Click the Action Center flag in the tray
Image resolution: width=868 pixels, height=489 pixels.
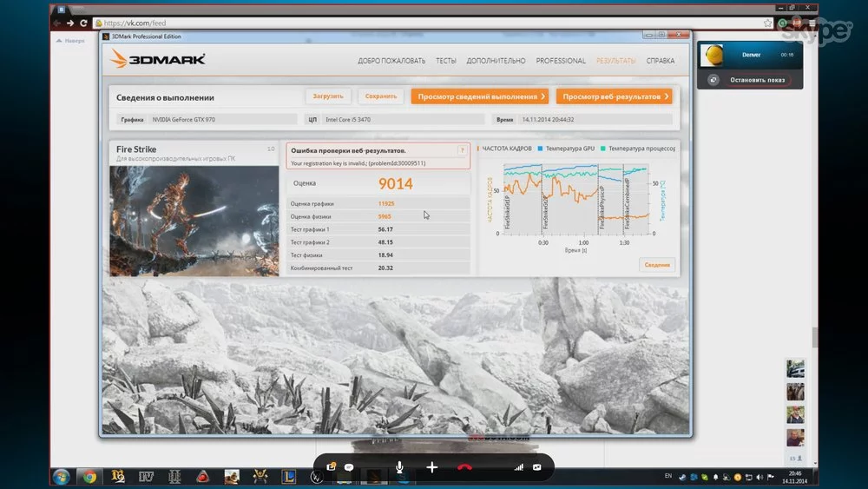(x=771, y=477)
